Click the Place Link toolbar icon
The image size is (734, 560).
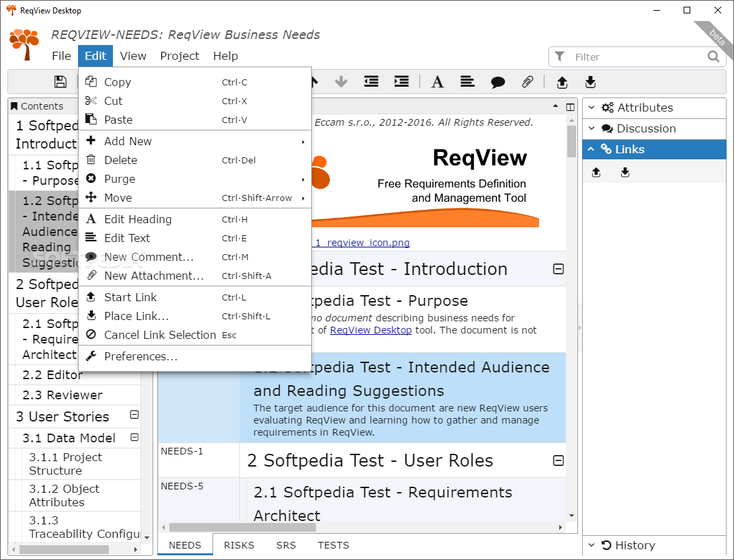pyautogui.click(x=590, y=82)
